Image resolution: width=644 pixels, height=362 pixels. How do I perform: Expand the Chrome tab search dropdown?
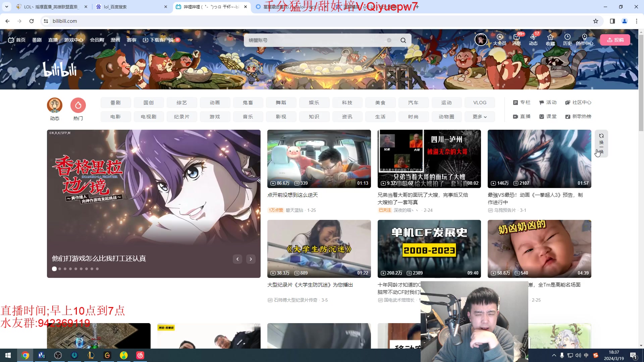click(x=6, y=6)
